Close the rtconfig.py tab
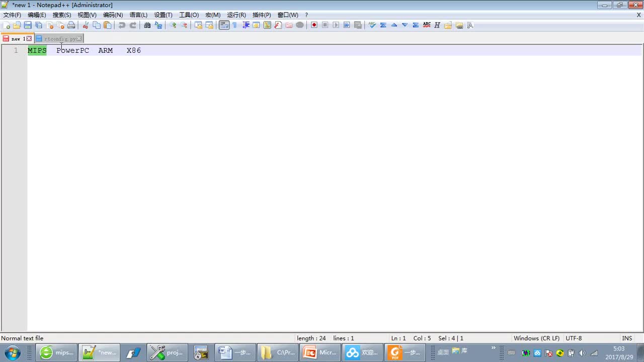 click(79, 39)
